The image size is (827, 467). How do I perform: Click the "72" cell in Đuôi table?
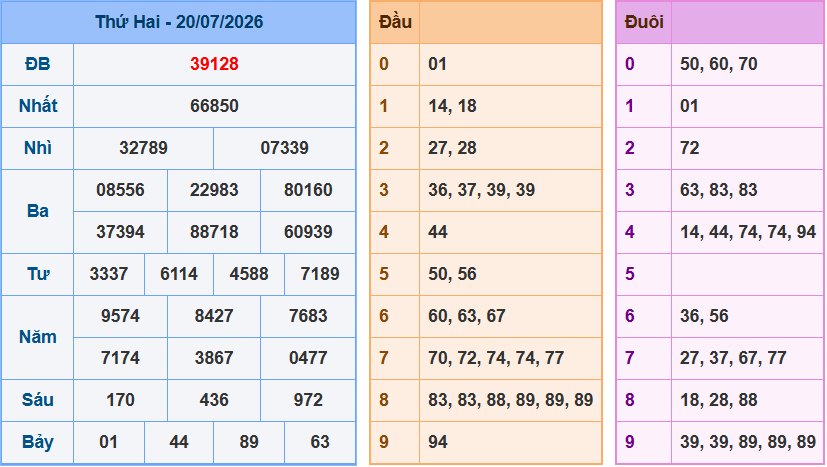pos(747,148)
